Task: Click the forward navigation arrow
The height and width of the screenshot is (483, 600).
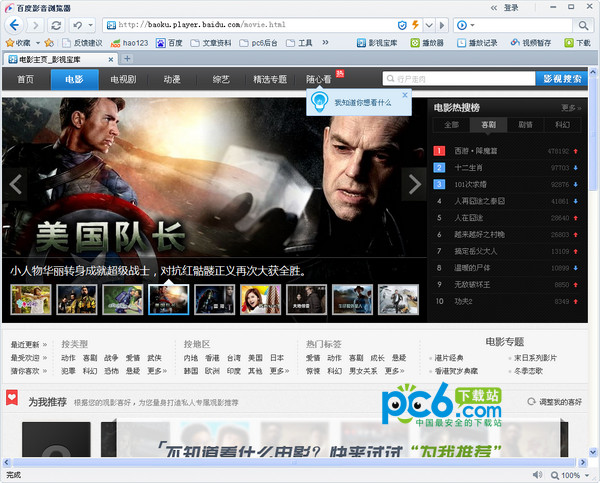Action: [35, 25]
